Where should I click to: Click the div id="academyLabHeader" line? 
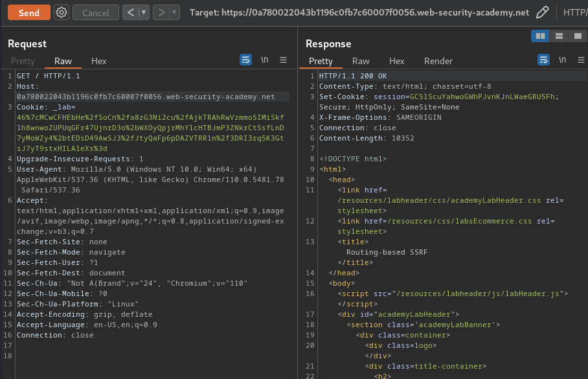(398, 314)
